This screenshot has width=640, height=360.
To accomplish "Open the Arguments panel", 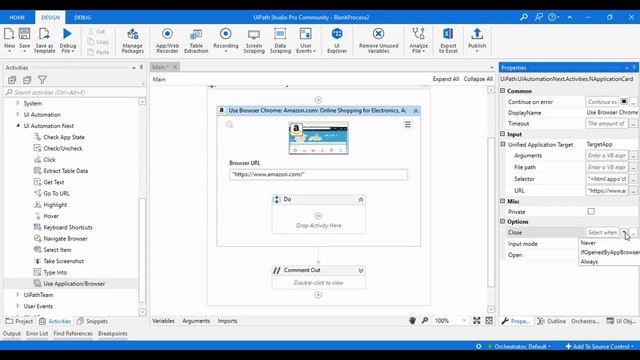I will pos(196,321).
